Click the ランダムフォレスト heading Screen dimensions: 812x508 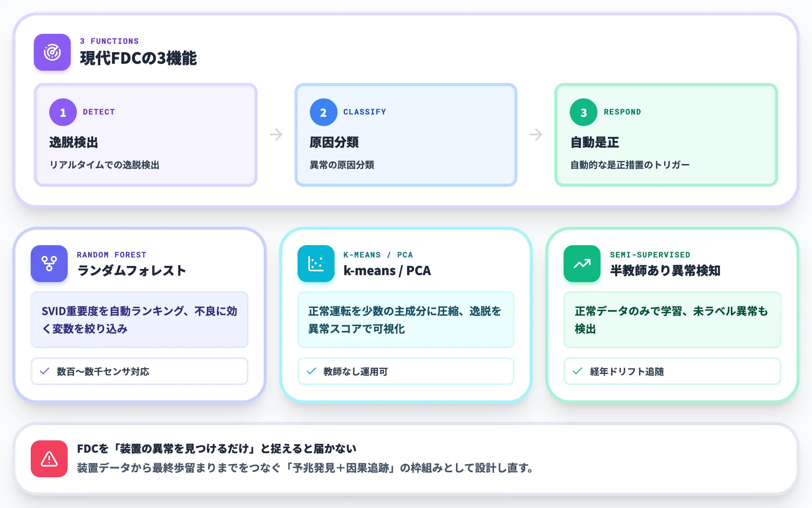pos(131,271)
